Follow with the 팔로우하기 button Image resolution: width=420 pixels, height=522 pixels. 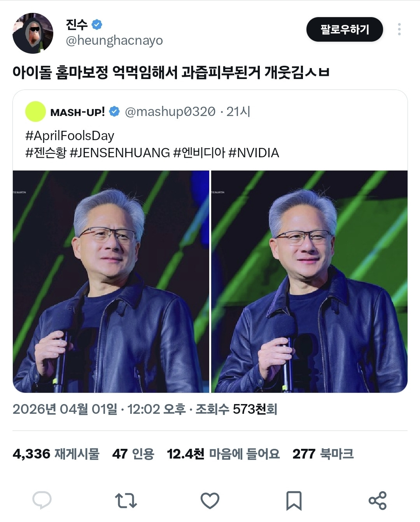point(345,30)
